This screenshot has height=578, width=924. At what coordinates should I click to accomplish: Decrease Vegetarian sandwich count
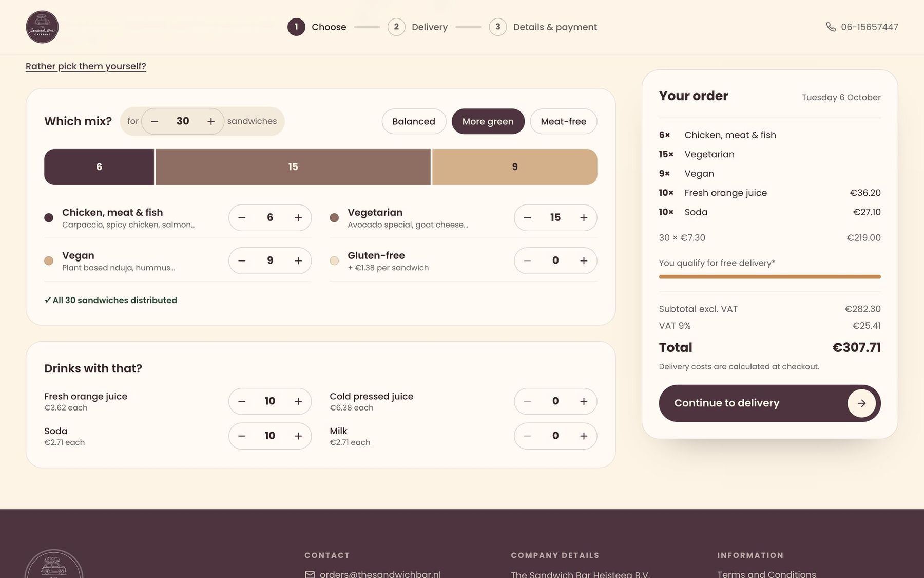click(x=527, y=218)
